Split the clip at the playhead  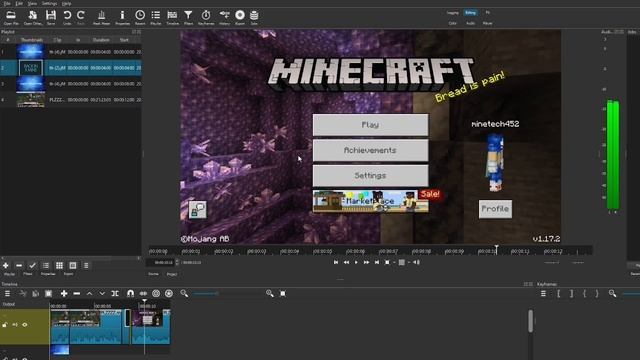point(115,293)
